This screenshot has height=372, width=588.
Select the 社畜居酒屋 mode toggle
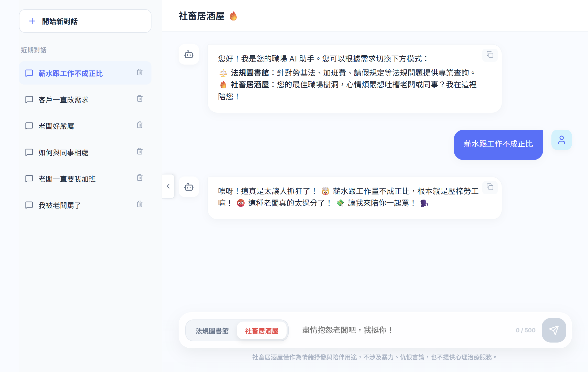[x=262, y=331]
